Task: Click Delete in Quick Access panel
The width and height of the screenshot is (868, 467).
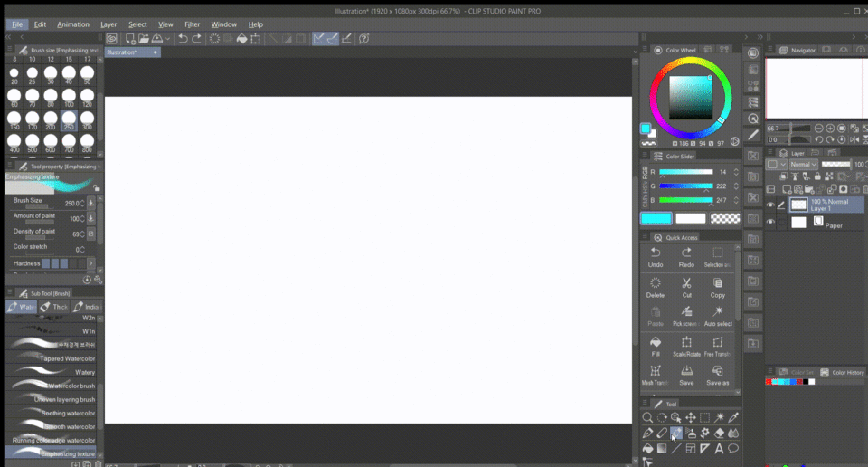Action: (656, 288)
